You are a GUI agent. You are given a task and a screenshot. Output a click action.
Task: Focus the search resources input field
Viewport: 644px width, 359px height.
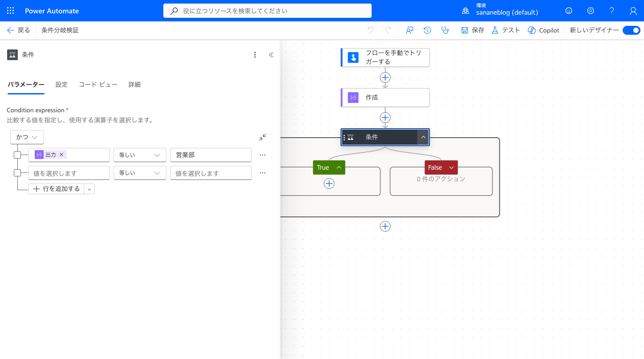[267, 11]
